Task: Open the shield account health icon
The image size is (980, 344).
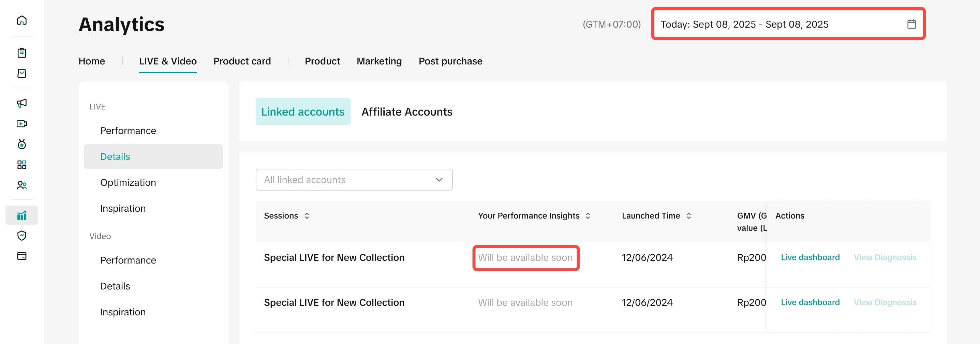Action: (x=22, y=236)
